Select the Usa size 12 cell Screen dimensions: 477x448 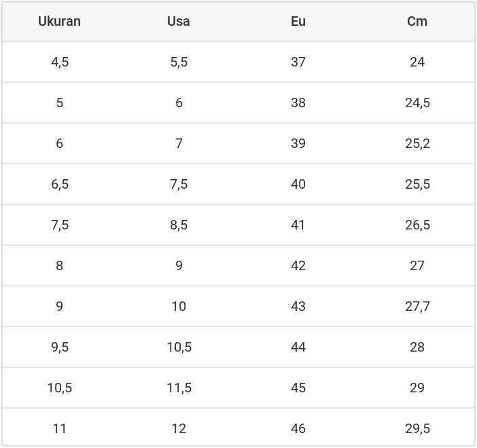[179, 428]
